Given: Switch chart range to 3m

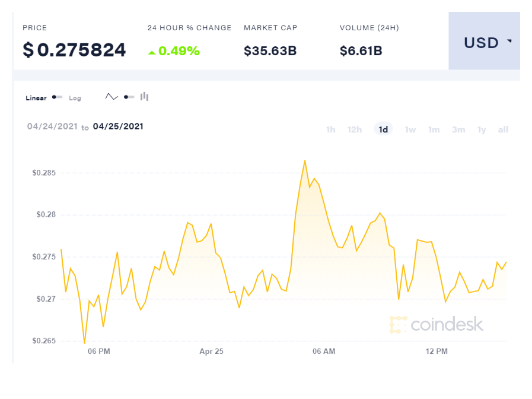Looking at the screenshot, I should [x=458, y=129].
